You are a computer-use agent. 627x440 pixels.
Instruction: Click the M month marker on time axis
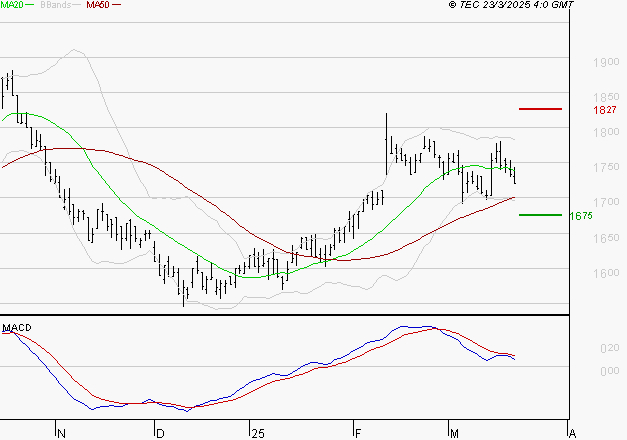coord(454,434)
